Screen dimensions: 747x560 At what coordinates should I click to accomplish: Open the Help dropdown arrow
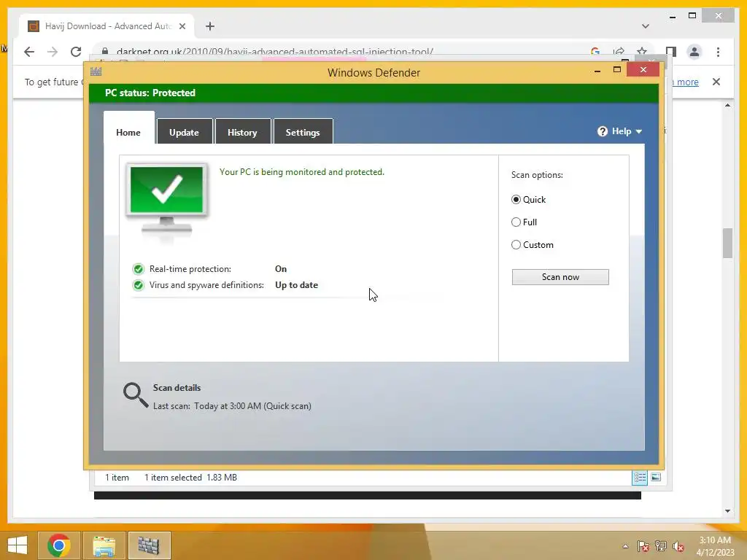click(x=639, y=131)
